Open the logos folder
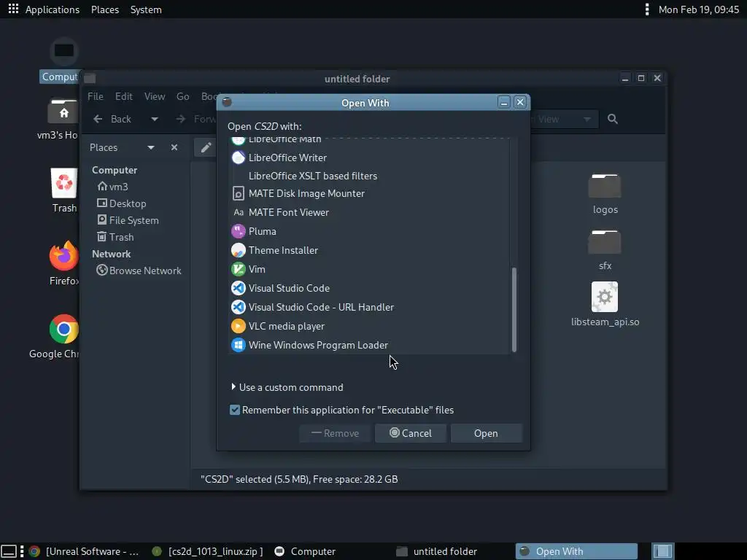The image size is (747, 560). coord(605,194)
